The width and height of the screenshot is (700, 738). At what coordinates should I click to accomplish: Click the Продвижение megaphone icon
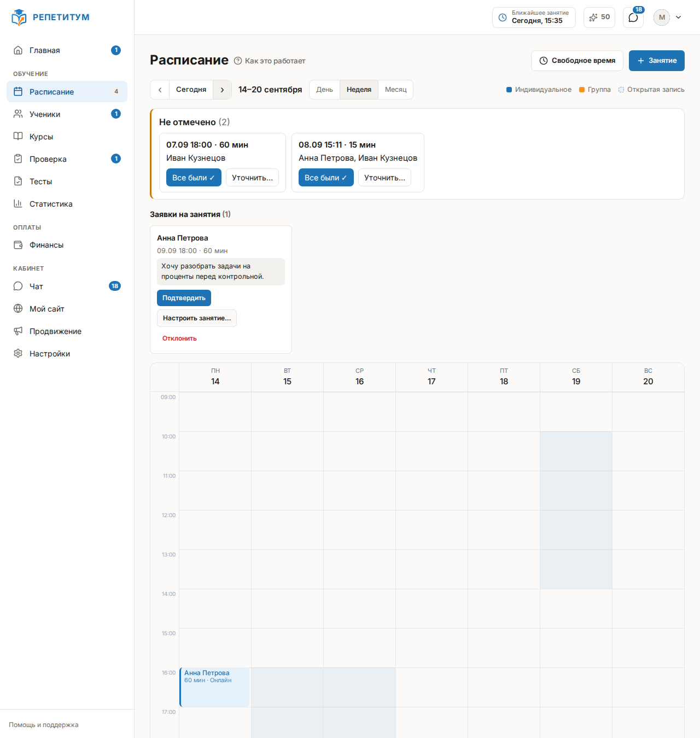(18, 331)
